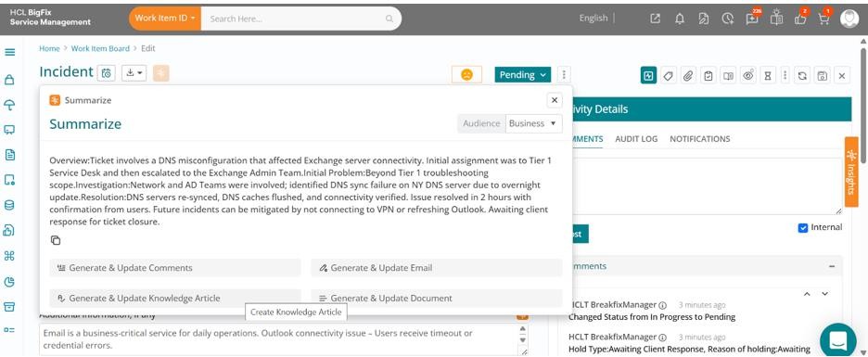Collapse the Comments section

832,266
